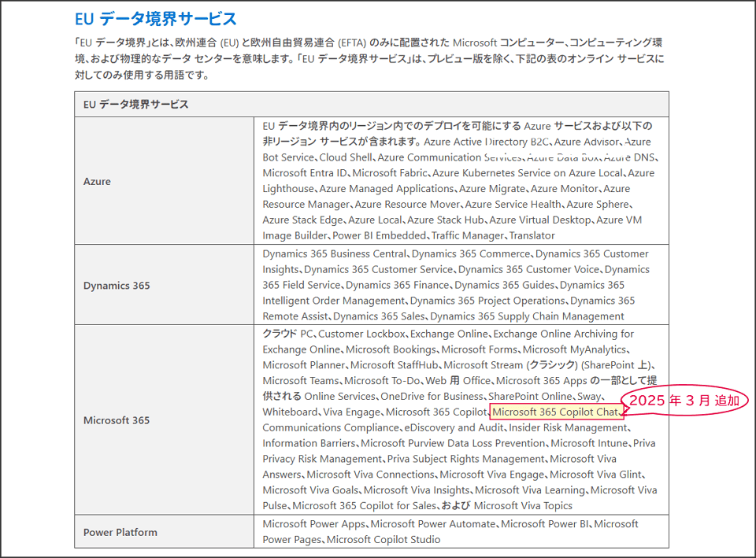The width and height of the screenshot is (756, 558).
Task: Click the text "Microsoft Copilot Studio"
Action: tap(384, 539)
